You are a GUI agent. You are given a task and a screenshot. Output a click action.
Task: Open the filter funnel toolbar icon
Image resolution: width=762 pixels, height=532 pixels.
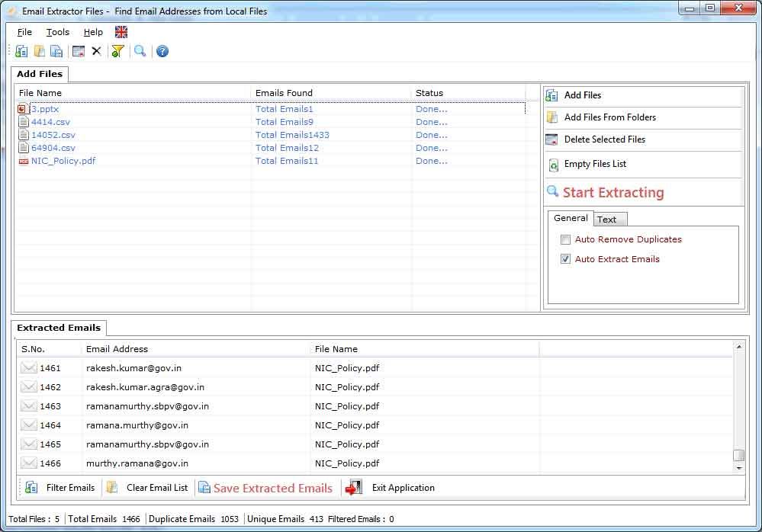click(x=117, y=51)
